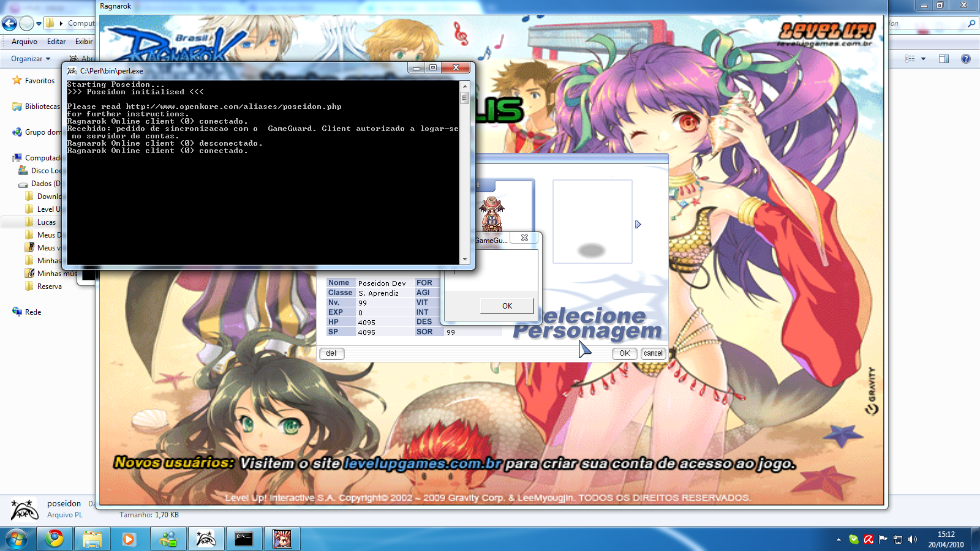Click the green shield tray icon
980x551 pixels.
click(x=854, y=539)
